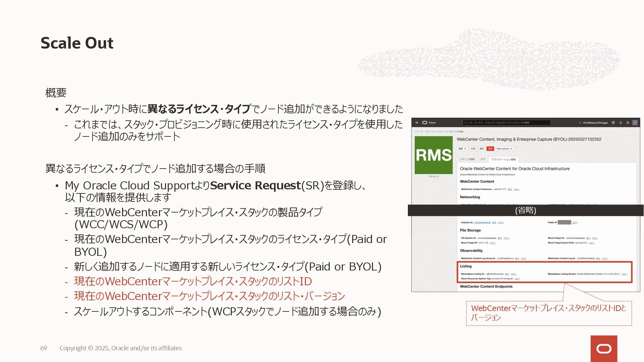Viewport: 644px width, 362px height.
Task: Click the red 現在のWebCenter…スタックのリストID line
Action: (x=193, y=282)
